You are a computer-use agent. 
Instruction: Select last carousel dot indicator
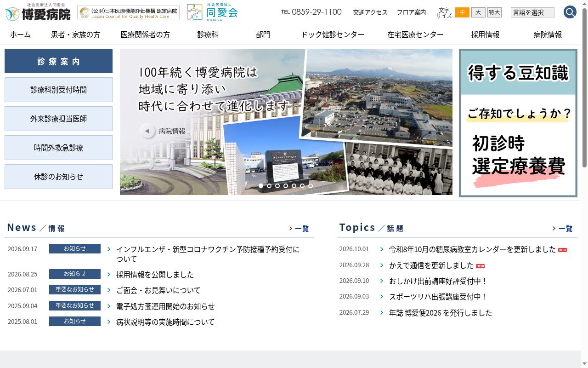311,186
